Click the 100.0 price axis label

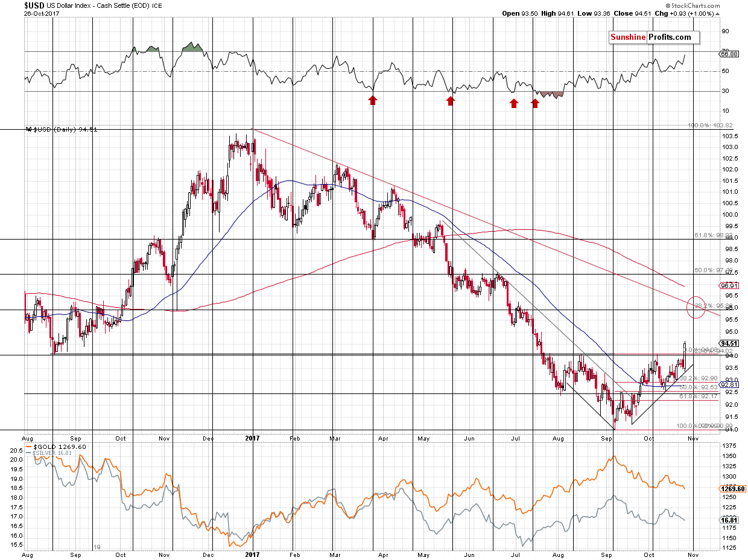click(x=729, y=215)
